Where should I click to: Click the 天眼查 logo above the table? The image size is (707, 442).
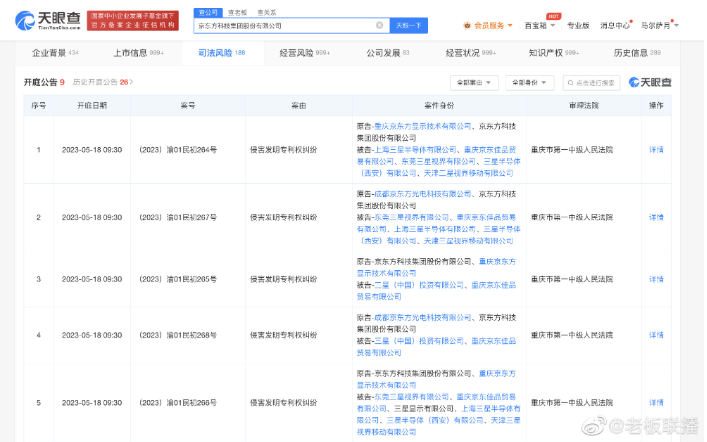(650, 82)
